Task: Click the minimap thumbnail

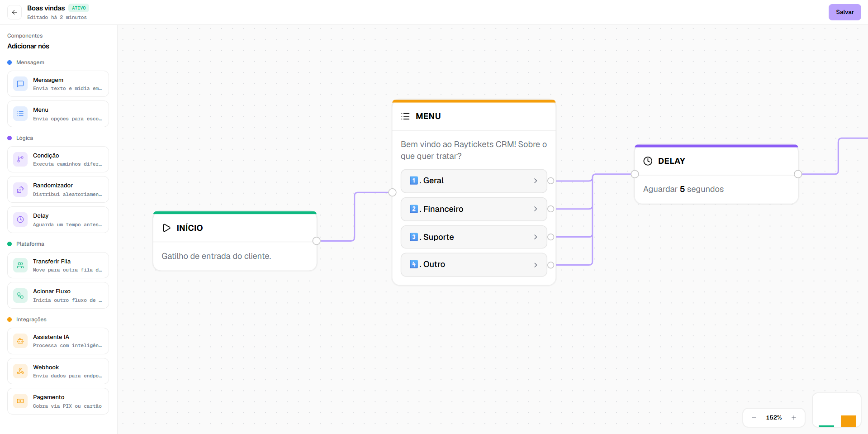Action: point(837,410)
